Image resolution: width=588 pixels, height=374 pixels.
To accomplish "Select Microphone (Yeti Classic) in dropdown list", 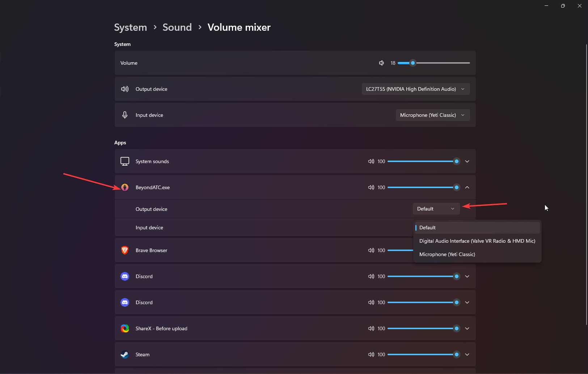I will tap(477, 254).
